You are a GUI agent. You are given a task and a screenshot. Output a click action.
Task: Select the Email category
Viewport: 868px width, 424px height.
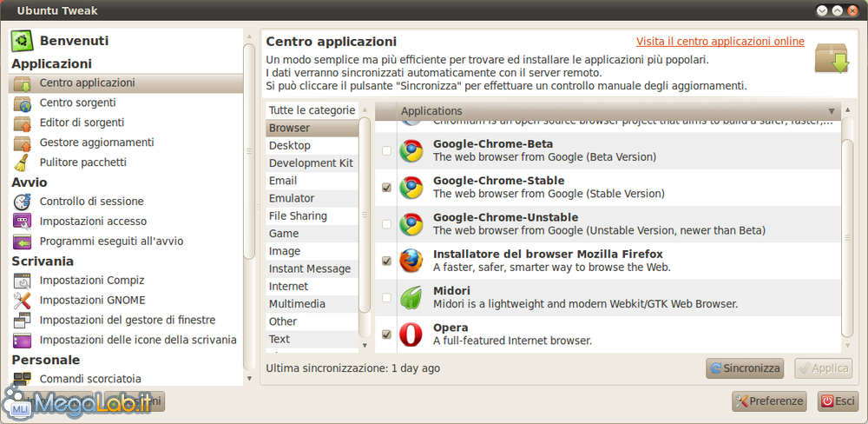coord(312,181)
